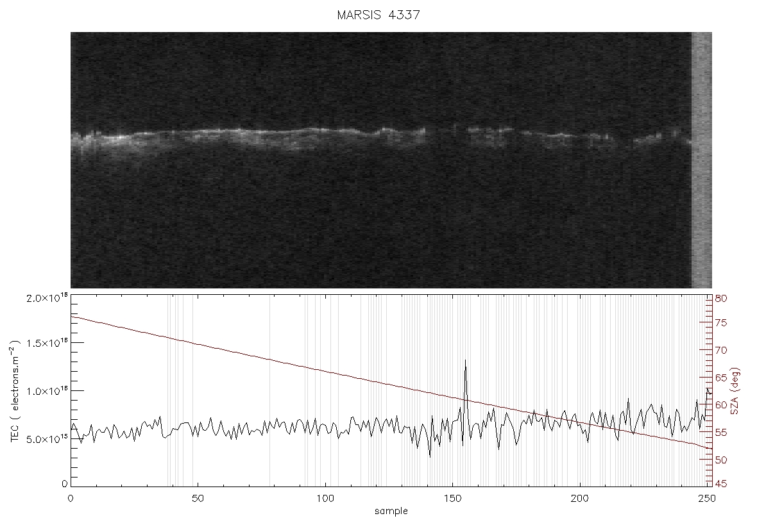This screenshot has width=757, height=532.
Task: Click the red SZA tick label 80
Action: (x=721, y=299)
